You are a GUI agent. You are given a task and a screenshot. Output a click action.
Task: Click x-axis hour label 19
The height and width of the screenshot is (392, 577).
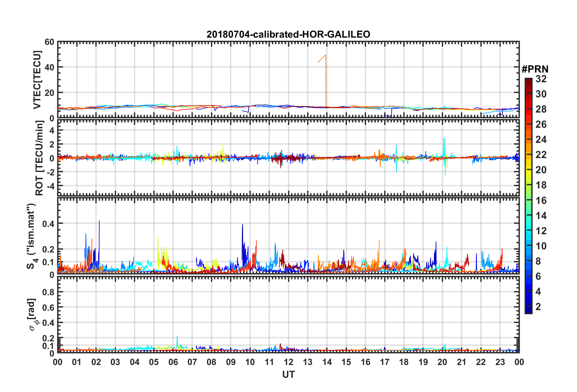423,362
